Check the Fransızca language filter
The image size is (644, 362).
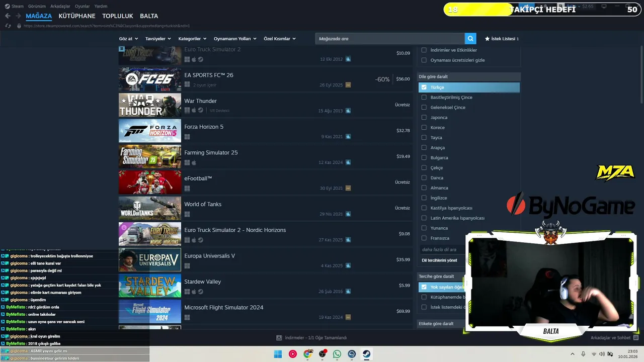424,238
